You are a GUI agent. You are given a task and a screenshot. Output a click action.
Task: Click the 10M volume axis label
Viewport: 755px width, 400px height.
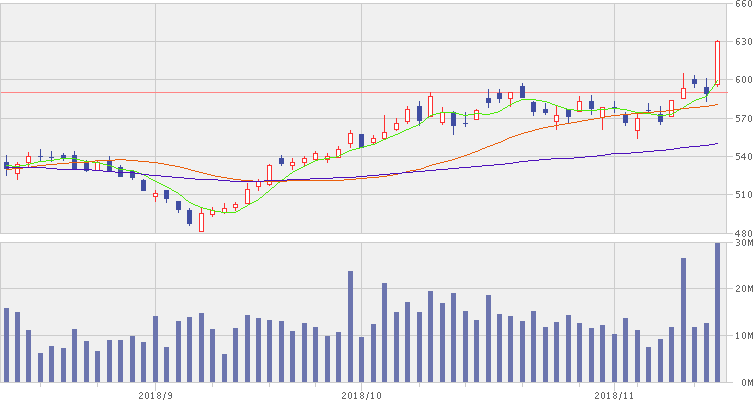click(743, 335)
